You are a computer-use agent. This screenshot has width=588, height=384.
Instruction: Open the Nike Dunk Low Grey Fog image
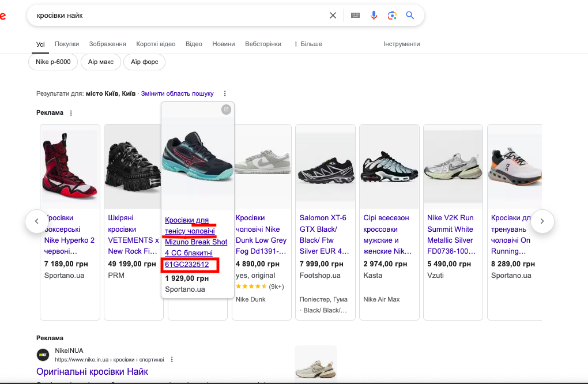point(262,167)
